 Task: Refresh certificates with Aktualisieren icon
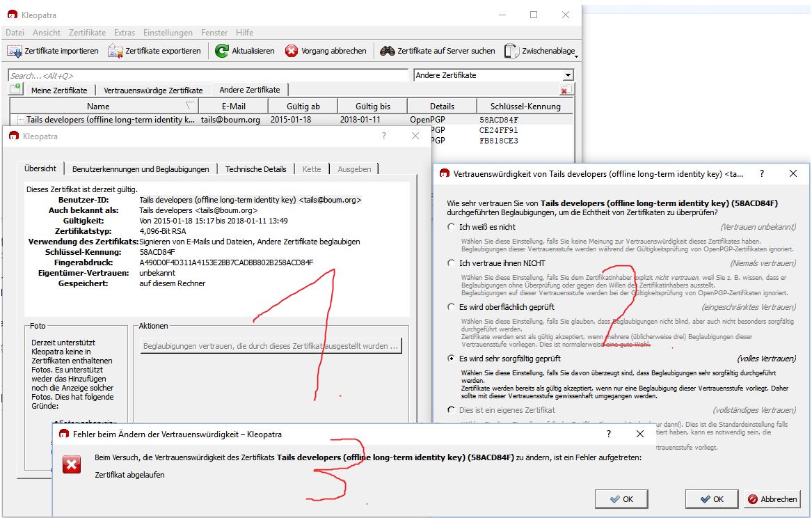pos(222,51)
